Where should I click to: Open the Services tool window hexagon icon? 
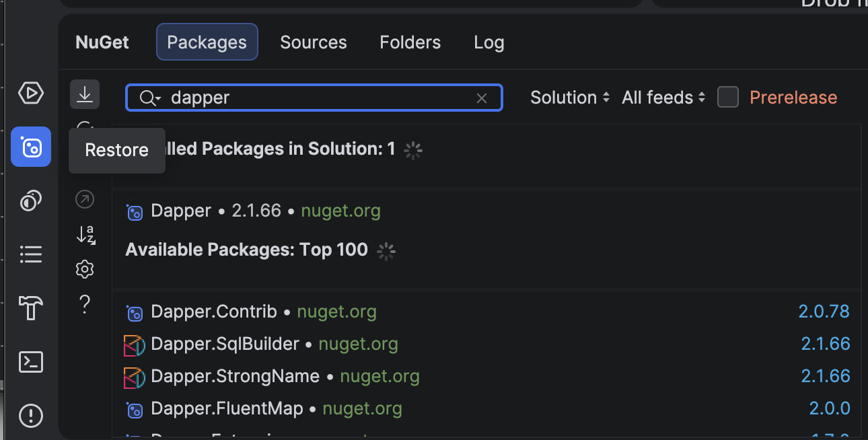pos(31,93)
